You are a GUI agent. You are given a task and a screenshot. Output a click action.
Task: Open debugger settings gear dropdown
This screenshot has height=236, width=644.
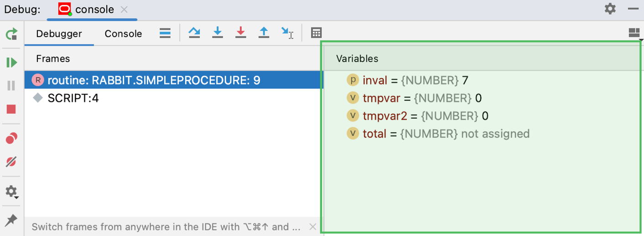12,191
